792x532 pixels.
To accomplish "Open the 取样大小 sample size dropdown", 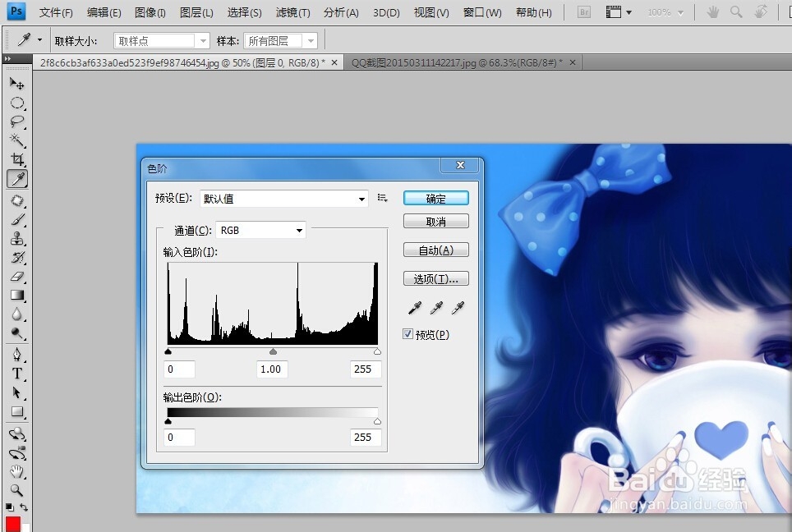I will (162, 41).
